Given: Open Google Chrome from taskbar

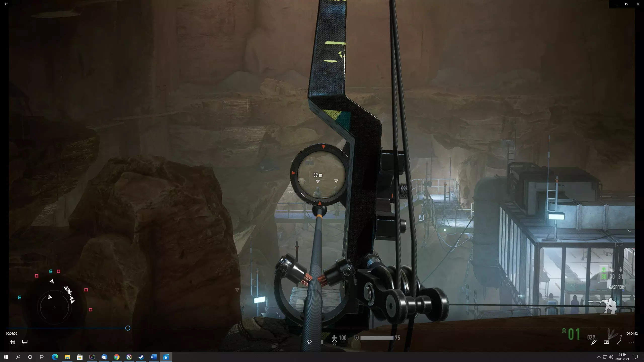Looking at the screenshot, I should 116,357.
